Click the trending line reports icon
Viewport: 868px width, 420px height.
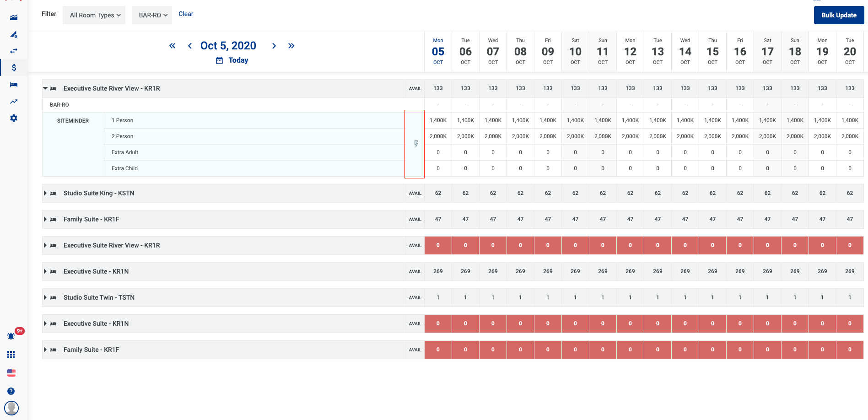[14, 102]
